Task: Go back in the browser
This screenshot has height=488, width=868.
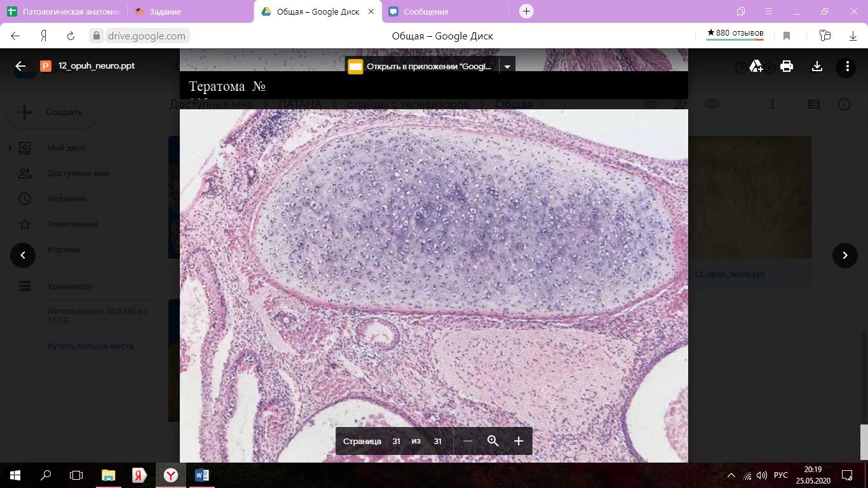Action: (15, 36)
